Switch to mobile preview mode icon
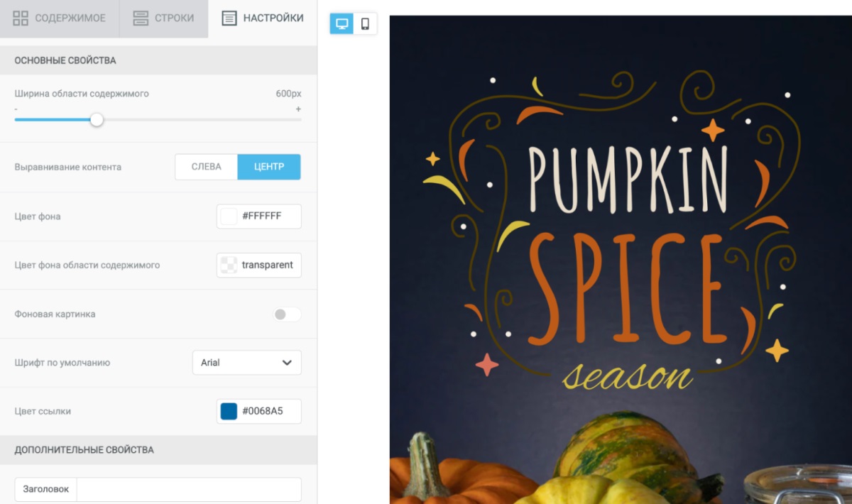This screenshot has height=504, width=852. 365,23
